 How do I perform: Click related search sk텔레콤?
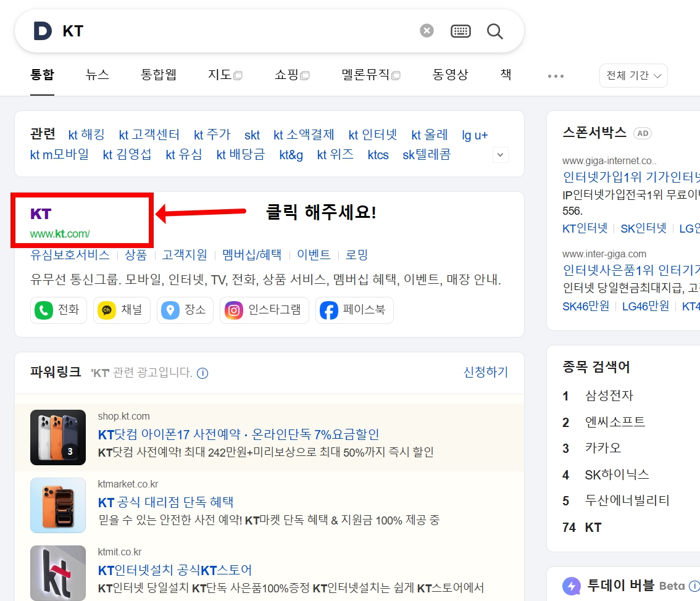(x=427, y=155)
